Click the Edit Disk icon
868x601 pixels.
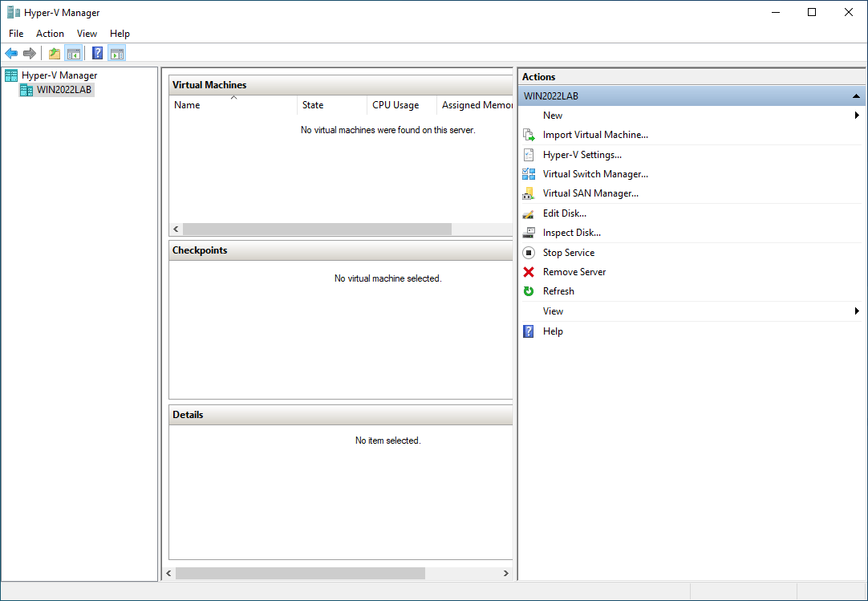pos(529,213)
